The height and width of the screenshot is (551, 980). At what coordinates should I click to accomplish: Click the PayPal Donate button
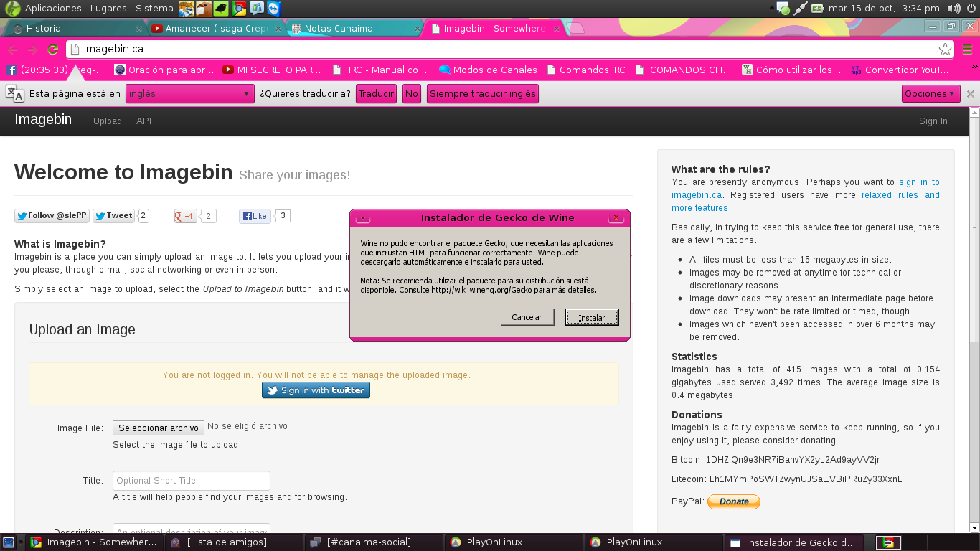pos(734,501)
